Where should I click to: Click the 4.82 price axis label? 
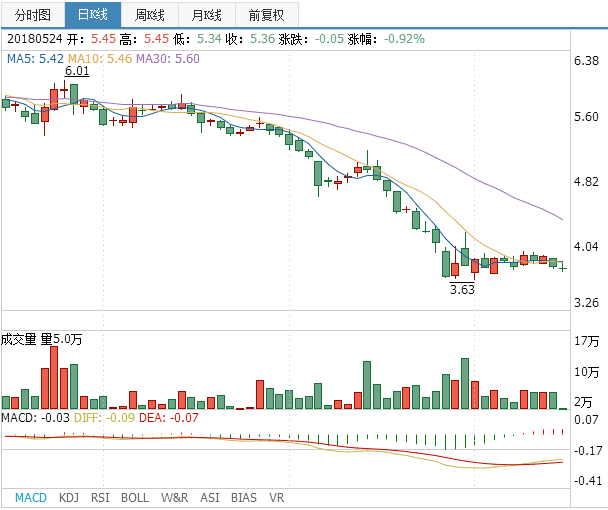586,182
